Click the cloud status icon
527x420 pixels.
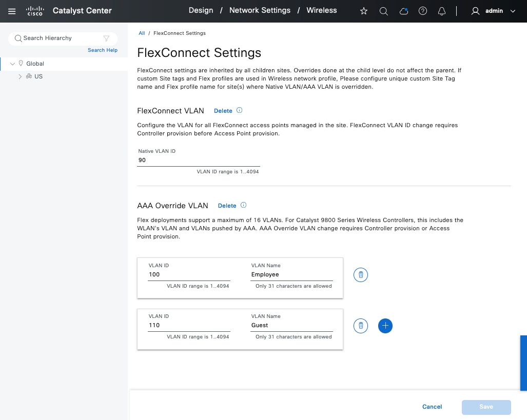[x=404, y=11]
